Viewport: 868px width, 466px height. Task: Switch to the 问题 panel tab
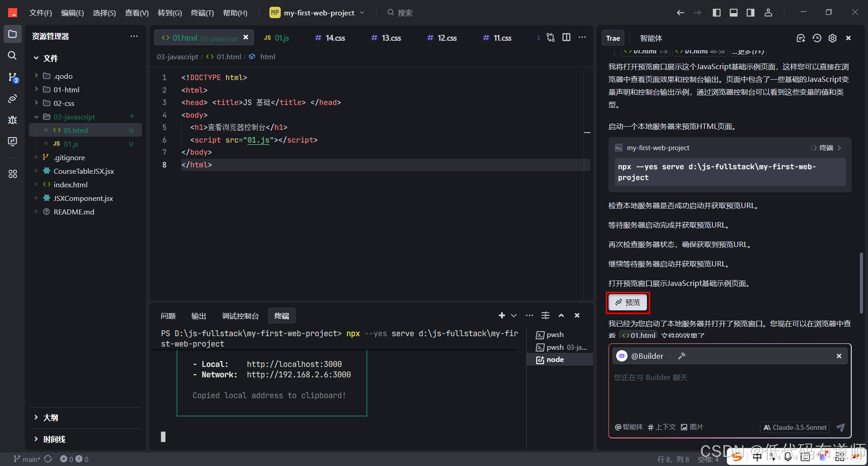(168, 316)
